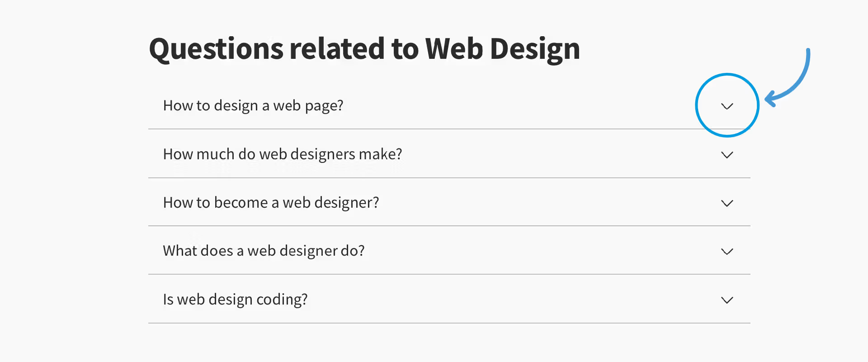This screenshot has height=362, width=868.
Task: Choose the 'What does a web designer do?' question
Action: 264,251
